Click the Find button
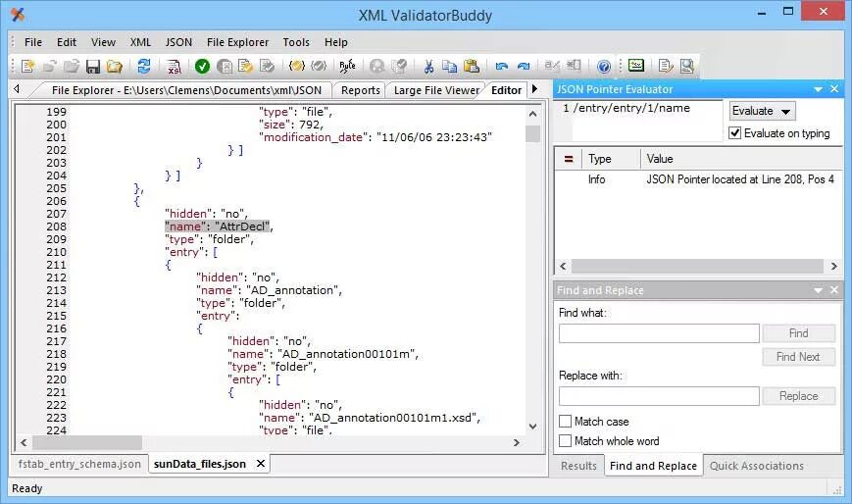 pyautogui.click(x=798, y=333)
